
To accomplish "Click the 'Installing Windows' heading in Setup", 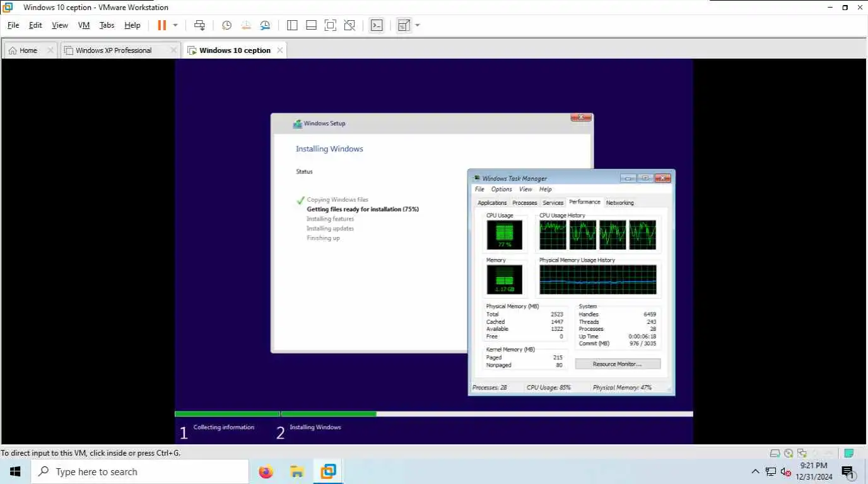I will tap(329, 149).
